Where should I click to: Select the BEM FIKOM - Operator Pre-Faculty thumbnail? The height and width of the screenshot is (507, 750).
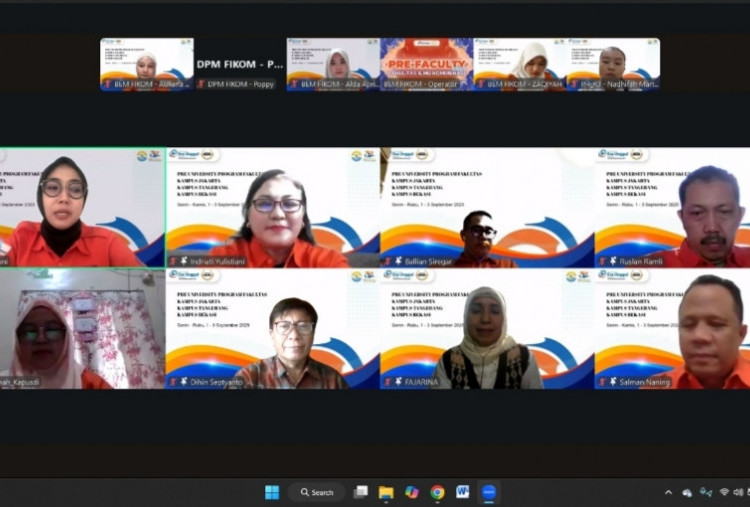(427, 64)
